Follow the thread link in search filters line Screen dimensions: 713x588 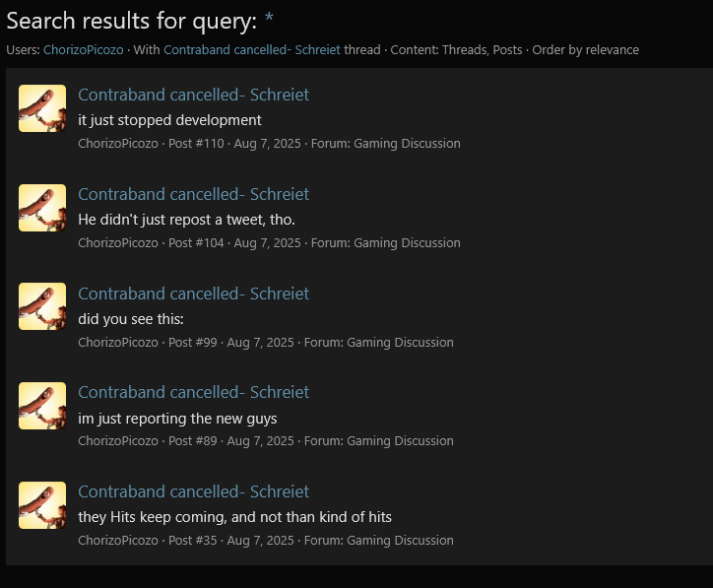(x=252, y=50)
